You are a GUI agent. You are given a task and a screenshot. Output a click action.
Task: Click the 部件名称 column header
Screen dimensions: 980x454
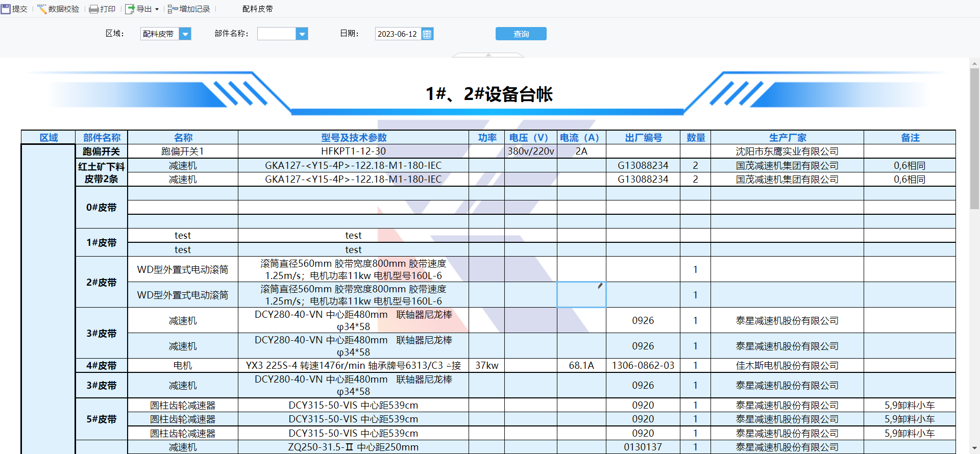[x=102, y=137]
